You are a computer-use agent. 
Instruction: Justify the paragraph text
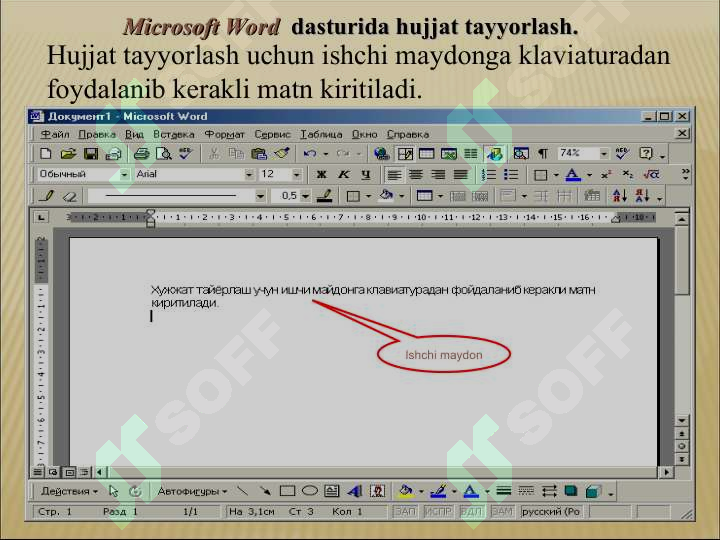(x=461, y=174)
